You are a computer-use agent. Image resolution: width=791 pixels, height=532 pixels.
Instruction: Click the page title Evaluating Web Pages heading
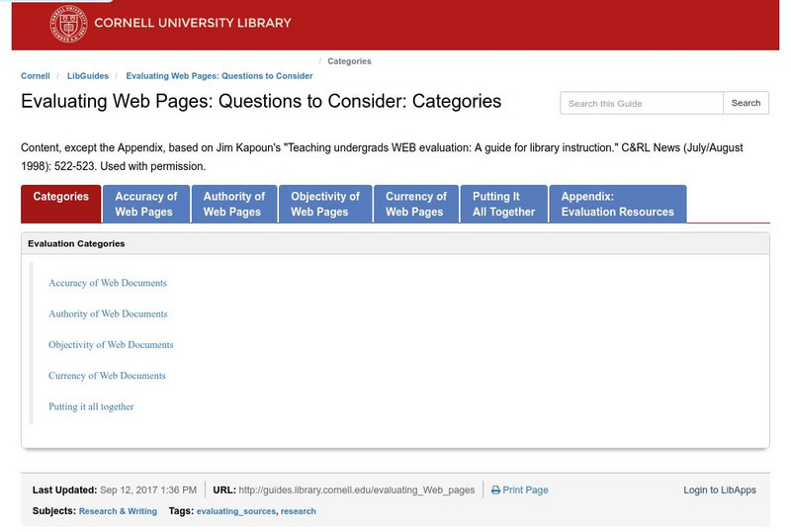(261, 102)
